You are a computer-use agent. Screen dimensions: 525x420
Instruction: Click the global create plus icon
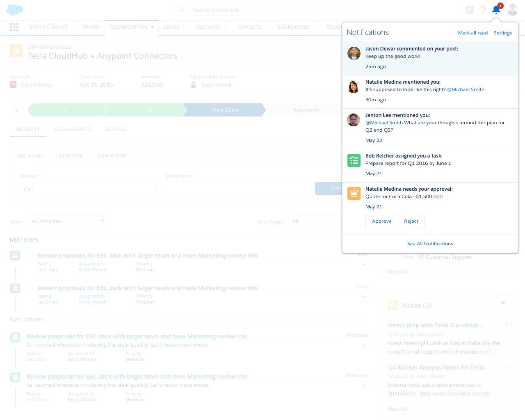(469, 9)
